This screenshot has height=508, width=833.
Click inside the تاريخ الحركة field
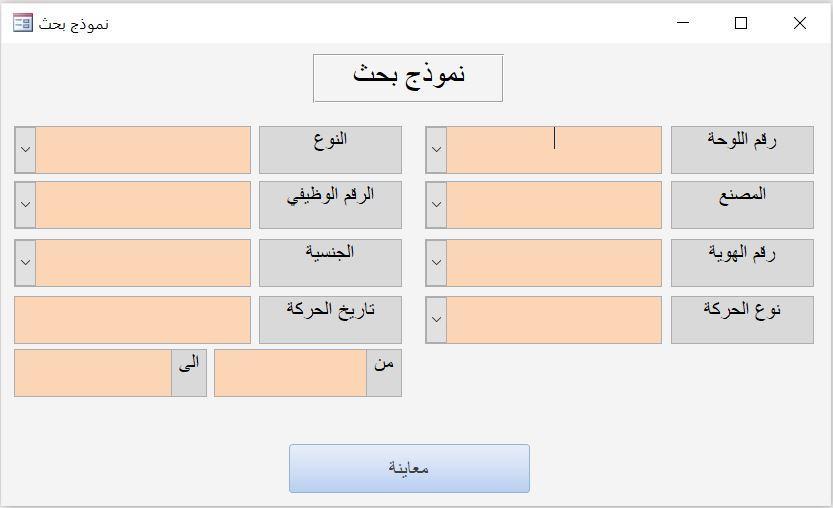132,320
